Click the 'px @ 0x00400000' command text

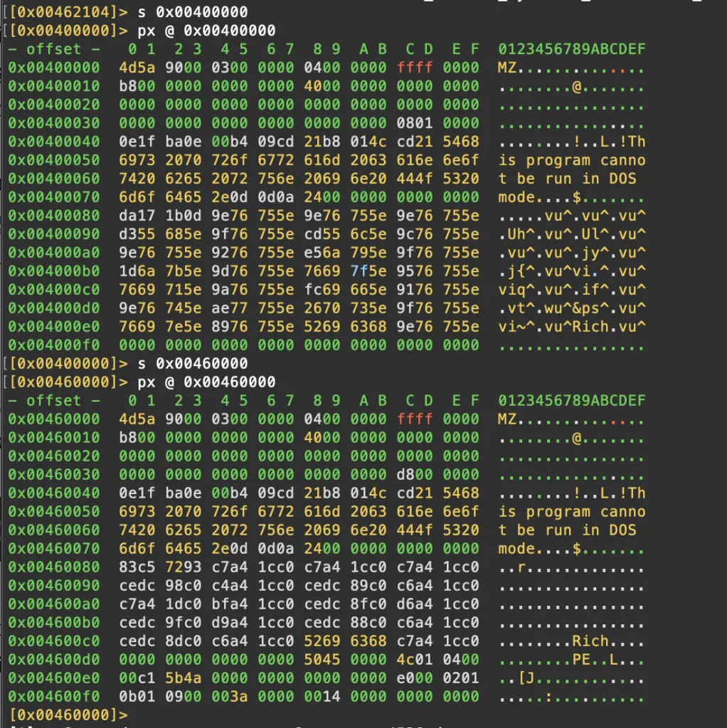206,31
